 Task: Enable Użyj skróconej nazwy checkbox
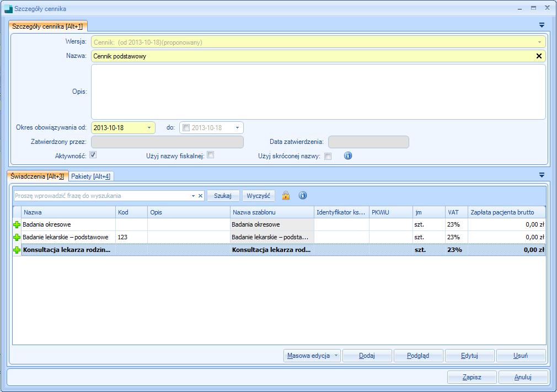[x=328, y=156]
